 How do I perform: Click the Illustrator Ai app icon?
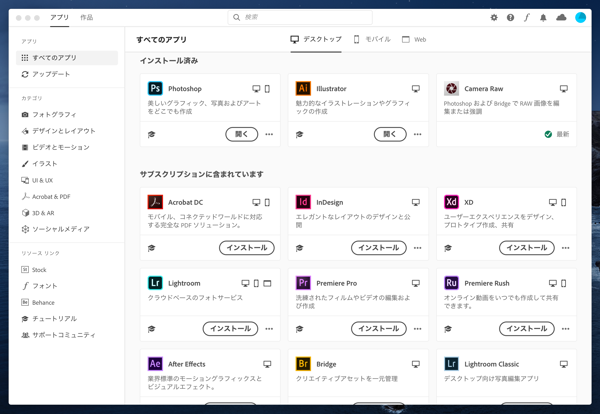pos(303,88)
